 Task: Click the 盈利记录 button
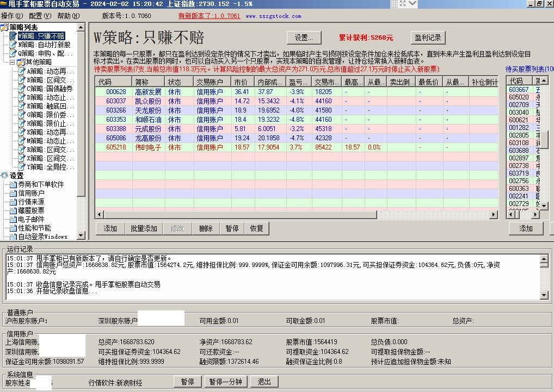(x=428, y=38)
